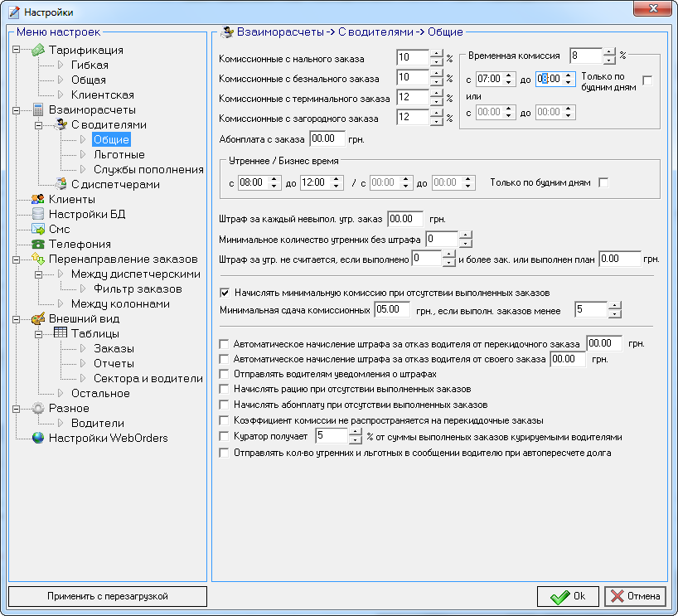678x616 pixels.
Task: Open the Льготные settings item
Action: point(119,154)
